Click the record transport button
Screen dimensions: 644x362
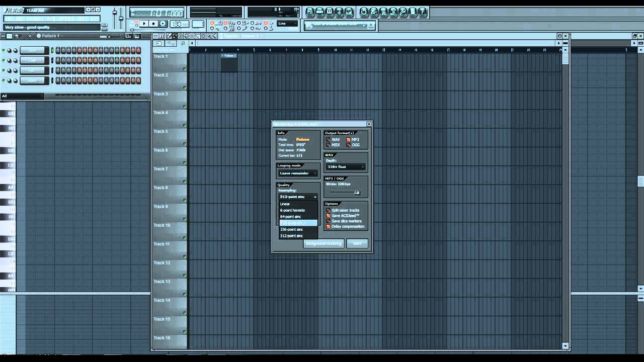(163, 24)
